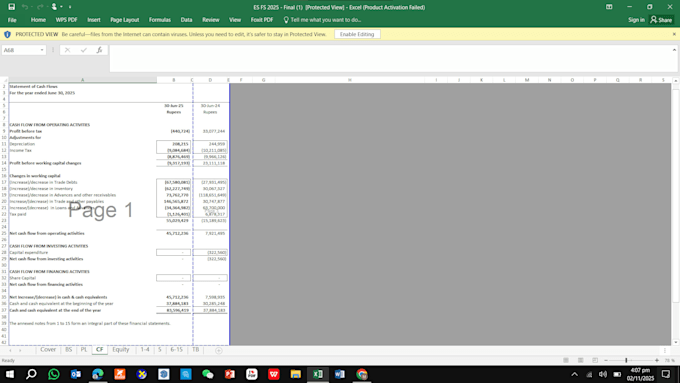680x383 pixels.
Task: Click the Select All corner of the grid
Action: click(x=4, y=80)
